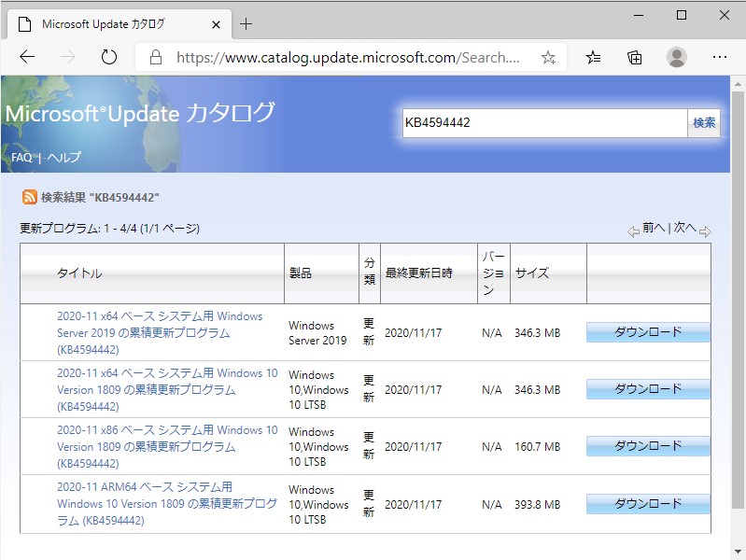Screen dimensions: 746x560
Task: Download the 393.8 MB ARM64 update
Action: click(648, 504)
